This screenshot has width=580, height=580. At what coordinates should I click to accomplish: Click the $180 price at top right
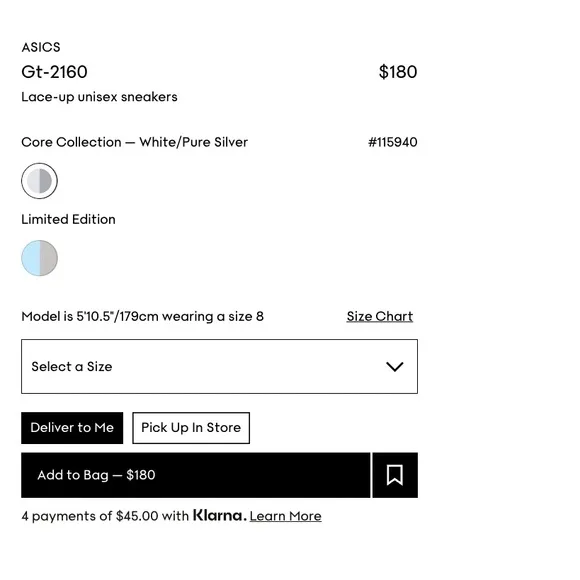pos(398,72)
